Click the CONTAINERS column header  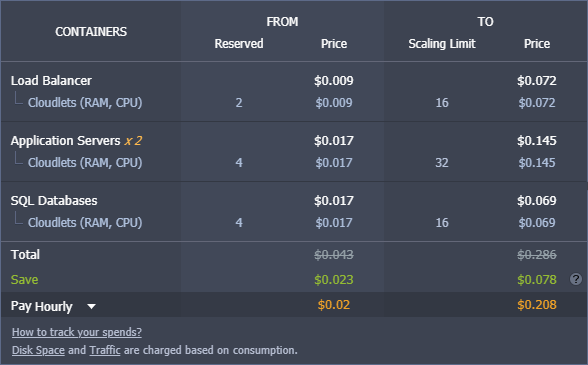pos(91,32)
